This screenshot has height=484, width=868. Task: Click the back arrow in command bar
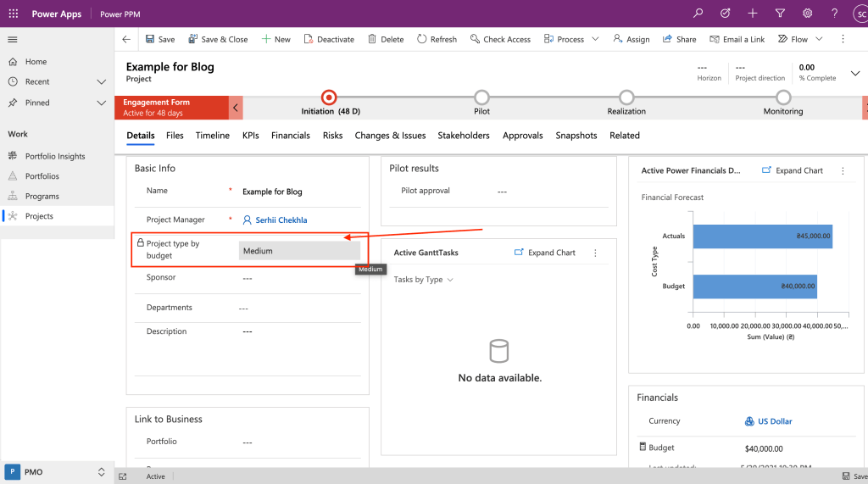point(126,39)
